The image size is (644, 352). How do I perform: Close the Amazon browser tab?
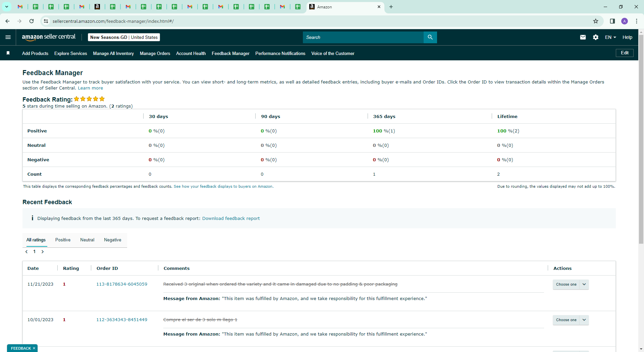(379, 7)
